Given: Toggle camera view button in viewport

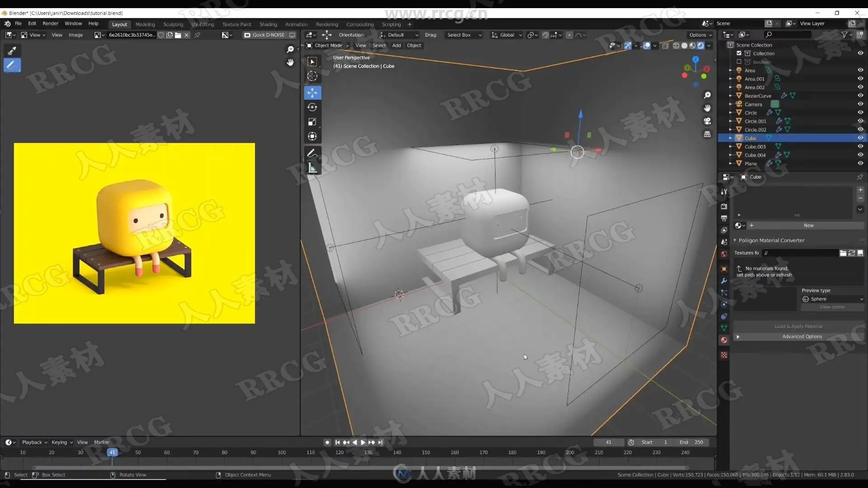Looking at the screenshot, I should 708,121.
